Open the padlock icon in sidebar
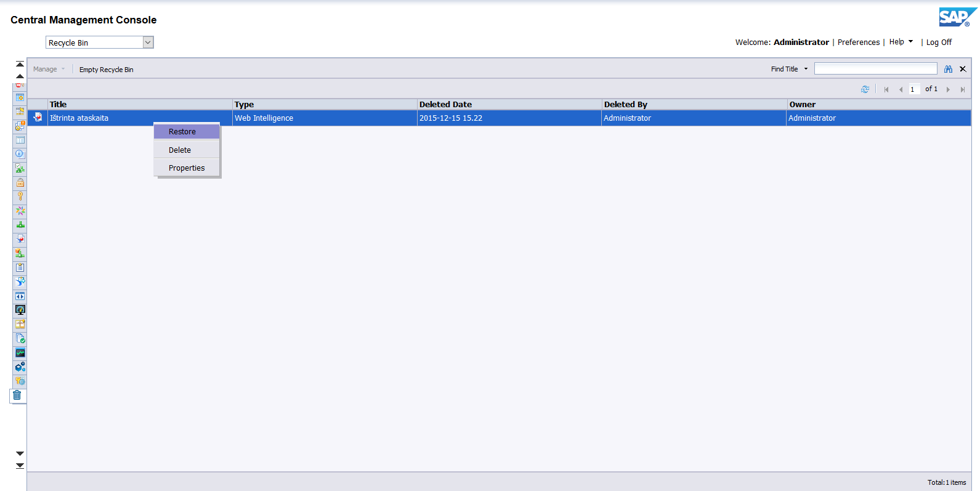The image size is (980, 491). point(20,182)
